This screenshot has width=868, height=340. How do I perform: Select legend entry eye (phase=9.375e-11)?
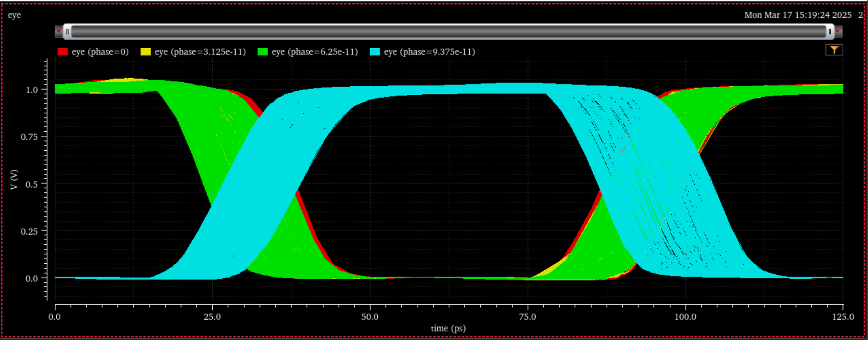[429, 52]
